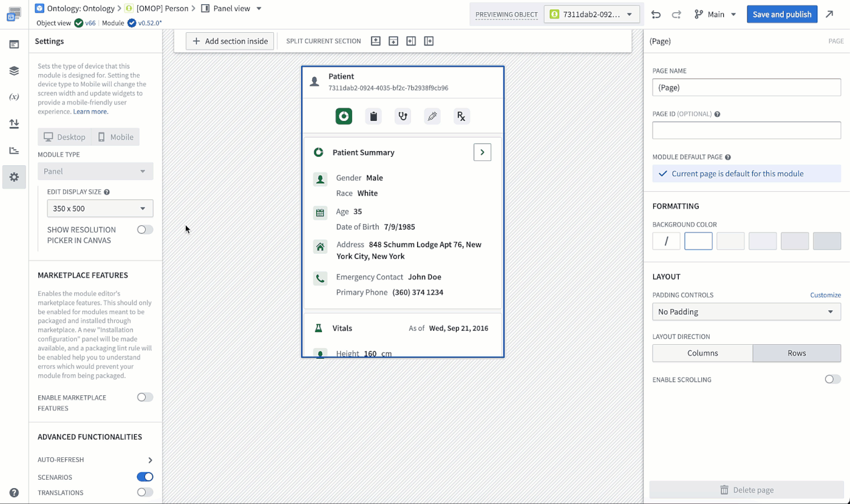The width and height of the screenshot is (850, 504).
Task: Choose the white background color swatch
Action: coord(698,241)
